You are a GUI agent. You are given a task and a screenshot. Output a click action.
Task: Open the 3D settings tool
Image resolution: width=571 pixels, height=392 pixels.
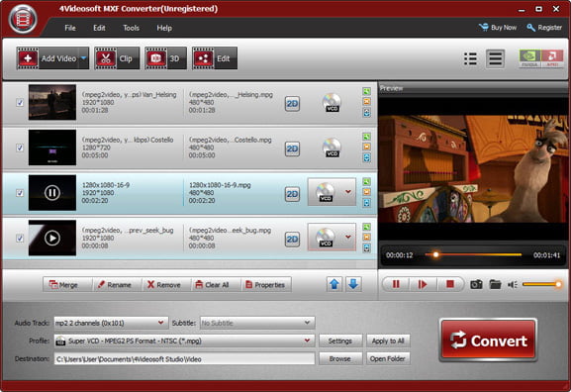[x=165, y=58]
